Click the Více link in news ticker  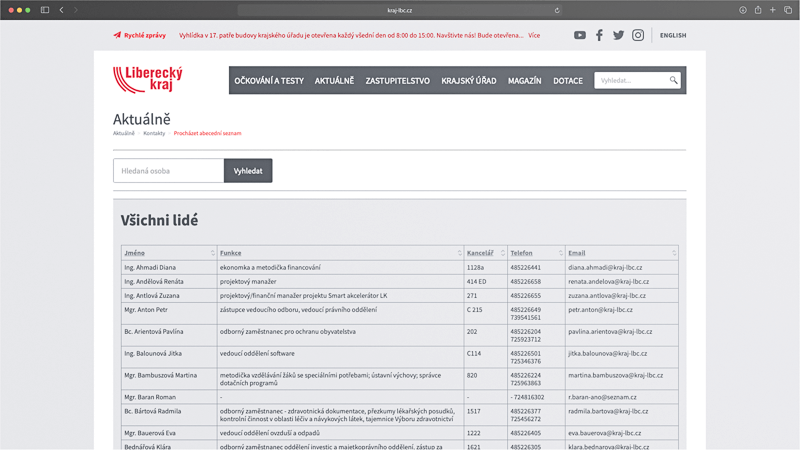[534, 35]
